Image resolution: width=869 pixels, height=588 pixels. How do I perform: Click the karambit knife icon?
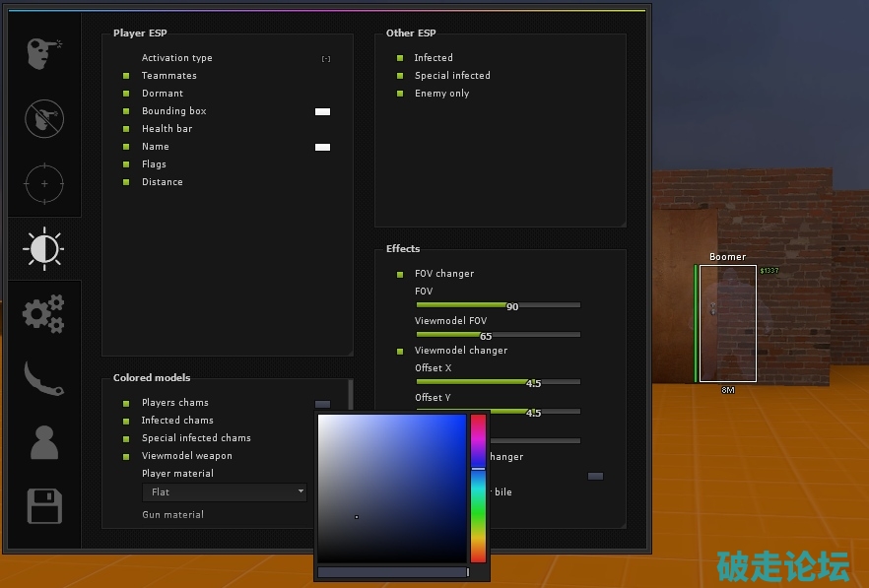coord(44,377)
